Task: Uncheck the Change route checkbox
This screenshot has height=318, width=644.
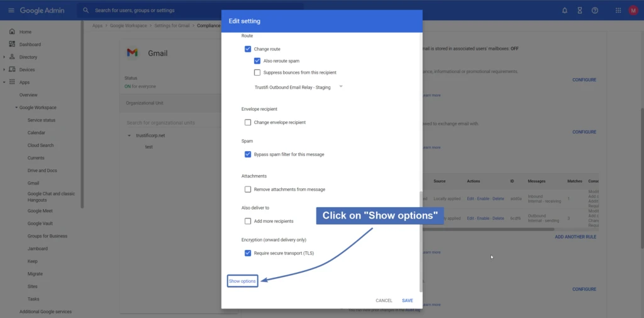Action: point(248,49)
